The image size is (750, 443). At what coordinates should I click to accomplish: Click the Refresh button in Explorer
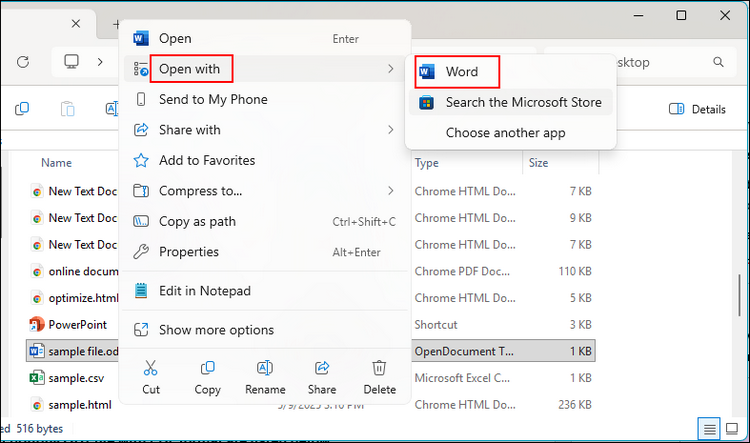click(23, 62)
